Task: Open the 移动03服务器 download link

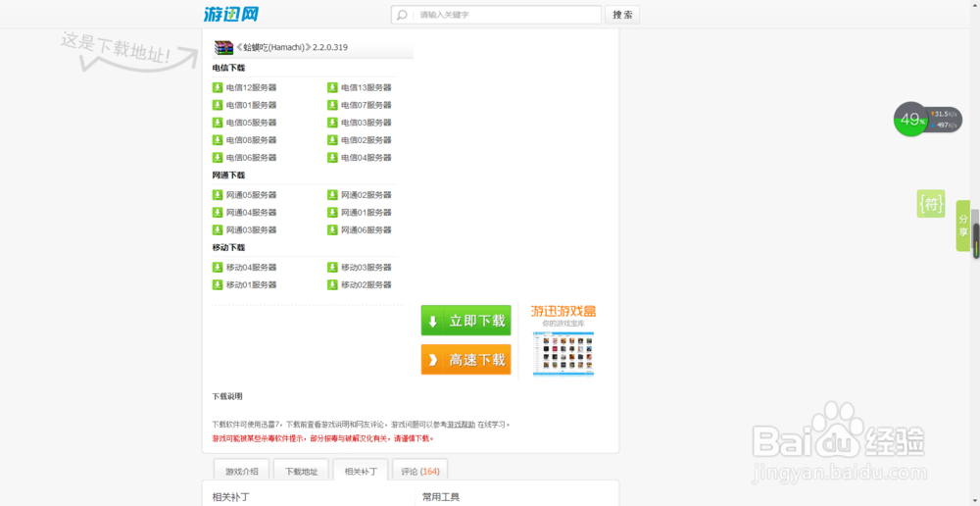Action: 367,268
